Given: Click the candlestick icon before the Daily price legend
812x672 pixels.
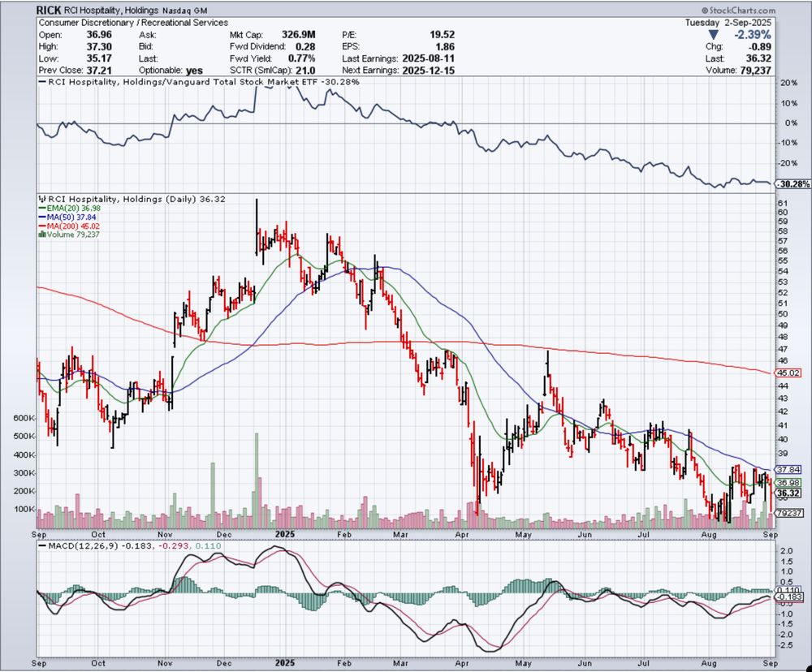Looking at the screenshot, I should [42, 199].
